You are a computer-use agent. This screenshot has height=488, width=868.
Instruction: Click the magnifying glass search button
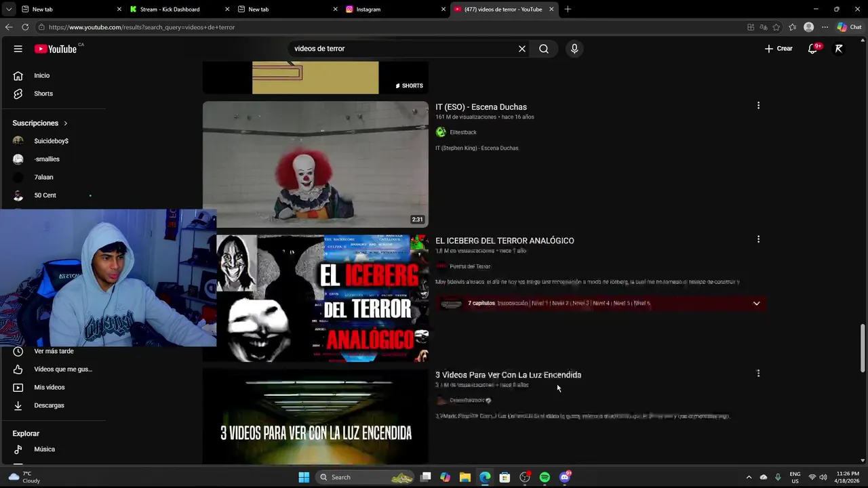(x=544, y=49)
